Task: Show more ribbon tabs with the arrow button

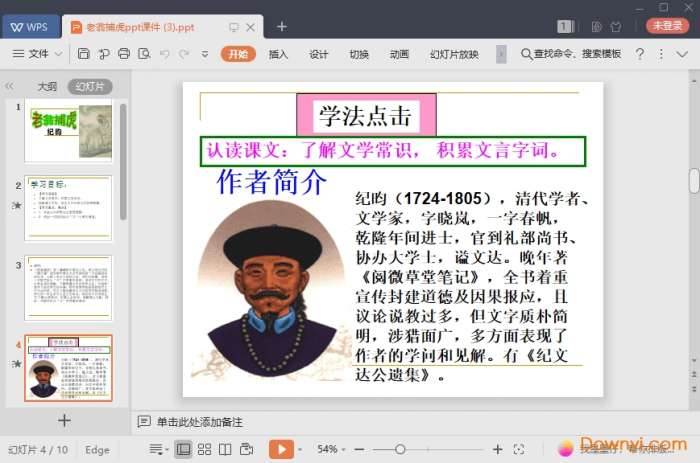Action: 501,54
